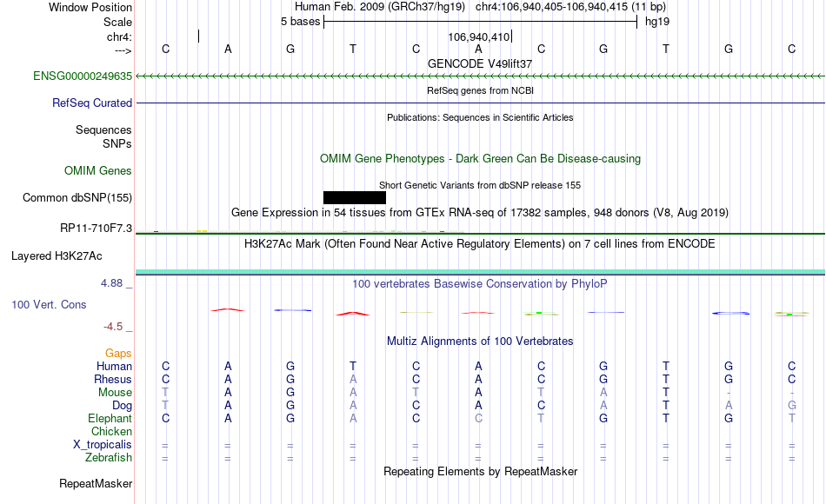Click the cyan Layered H3K27Ac signal band
Screen dimensions: 826x504
480,272
